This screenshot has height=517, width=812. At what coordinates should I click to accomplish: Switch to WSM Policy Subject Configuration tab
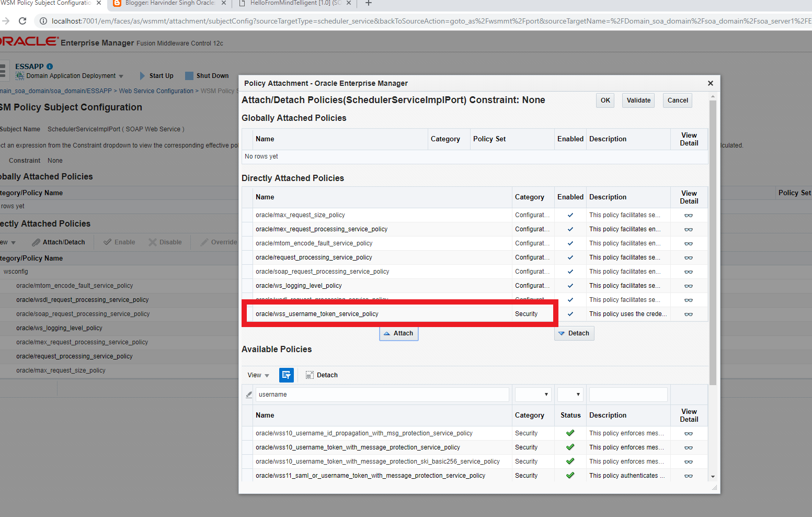coord(45,3)
